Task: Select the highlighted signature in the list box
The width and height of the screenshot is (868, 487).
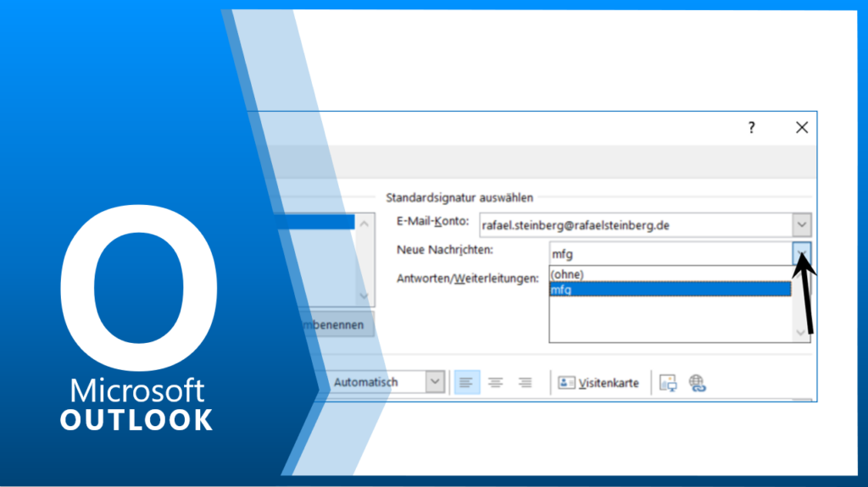Action: click(x=315, y=222)
